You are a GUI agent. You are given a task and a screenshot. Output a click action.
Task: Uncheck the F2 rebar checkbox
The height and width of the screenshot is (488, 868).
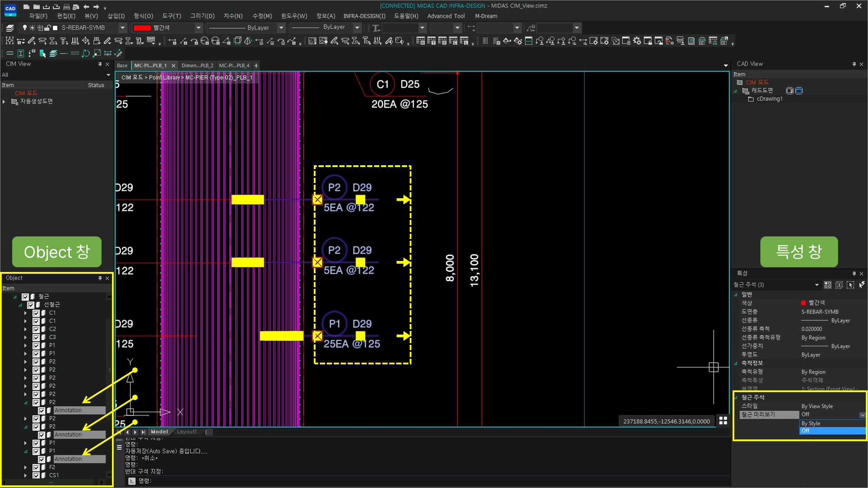(36, 468)
